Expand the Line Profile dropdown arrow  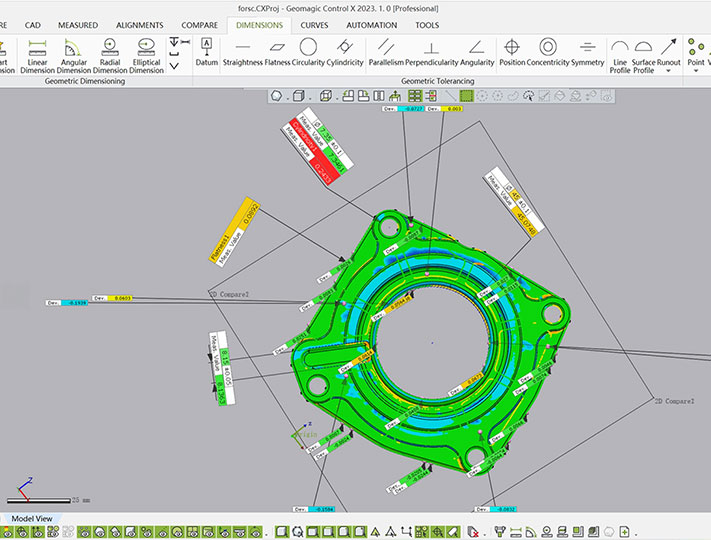(x=620, y=71)
